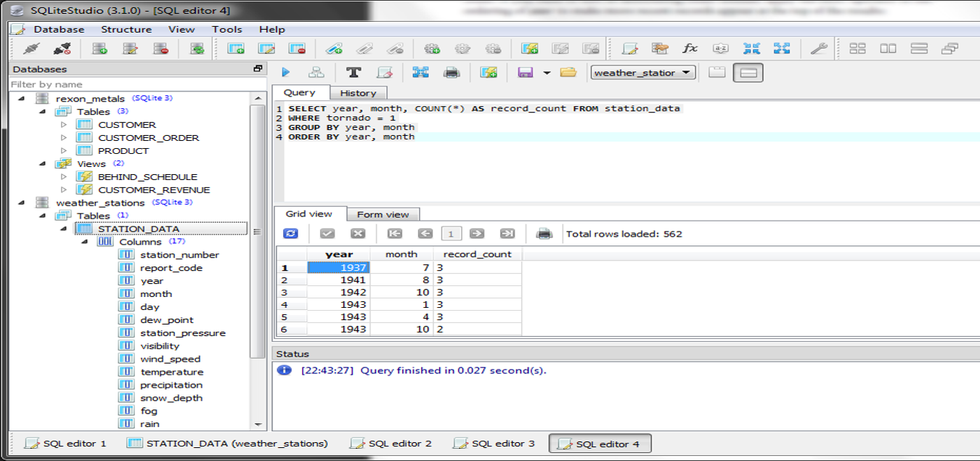This screenshot has height=461, width=980.
Task: Click the create view icon in main toolbar
Action: (530, 49)
